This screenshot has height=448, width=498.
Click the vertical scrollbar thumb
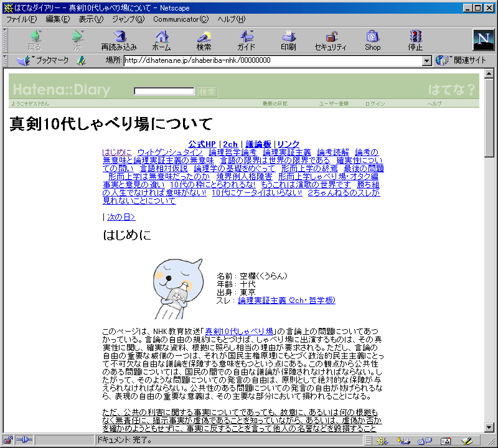[489, 118]
